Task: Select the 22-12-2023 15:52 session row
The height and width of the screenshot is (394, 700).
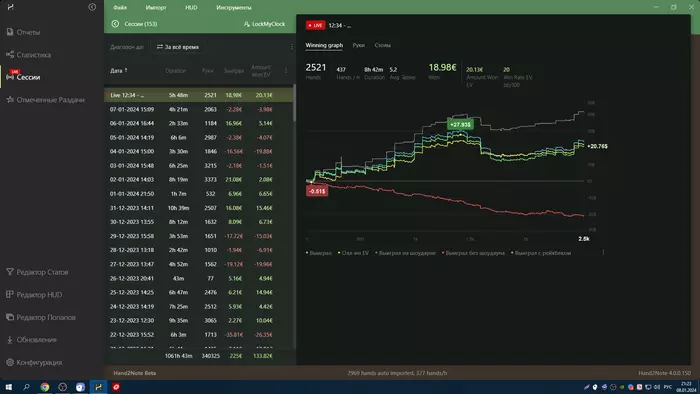Action: [x=199, y=335]
